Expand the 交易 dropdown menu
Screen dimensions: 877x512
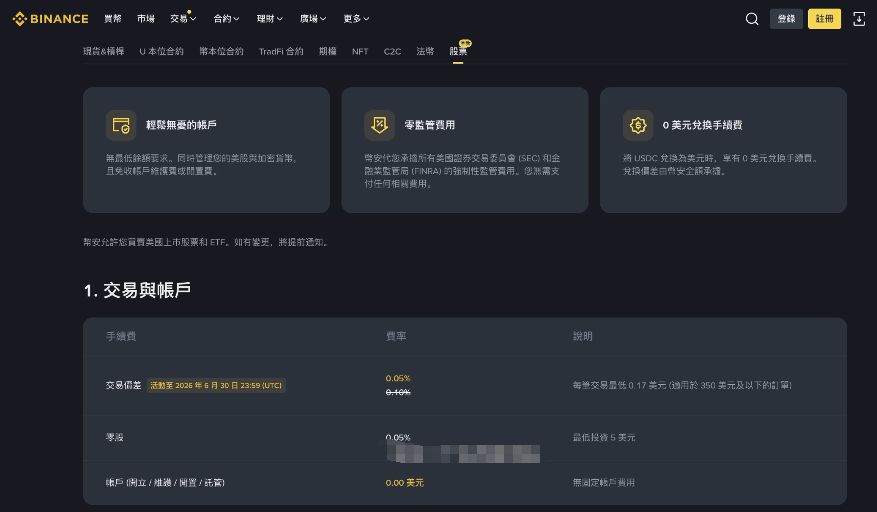pyautogui.click(x=183, y=18)
